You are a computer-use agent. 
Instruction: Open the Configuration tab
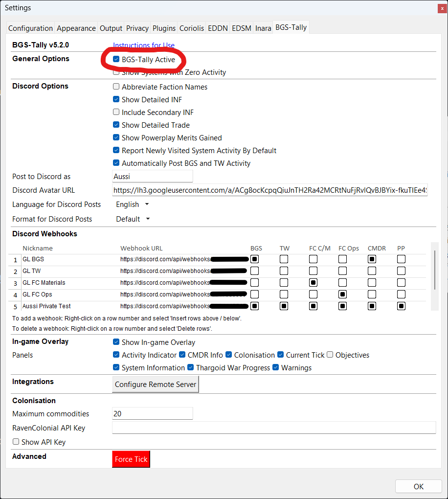(x=30, y=28)
